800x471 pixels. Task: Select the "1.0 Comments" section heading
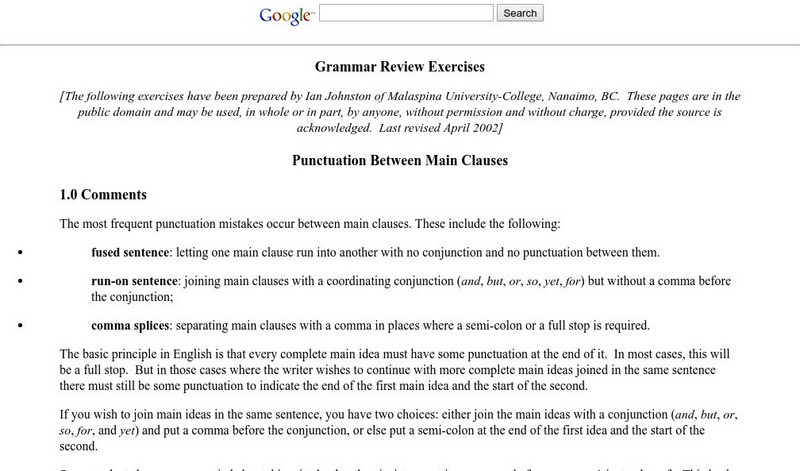[103, 194]
